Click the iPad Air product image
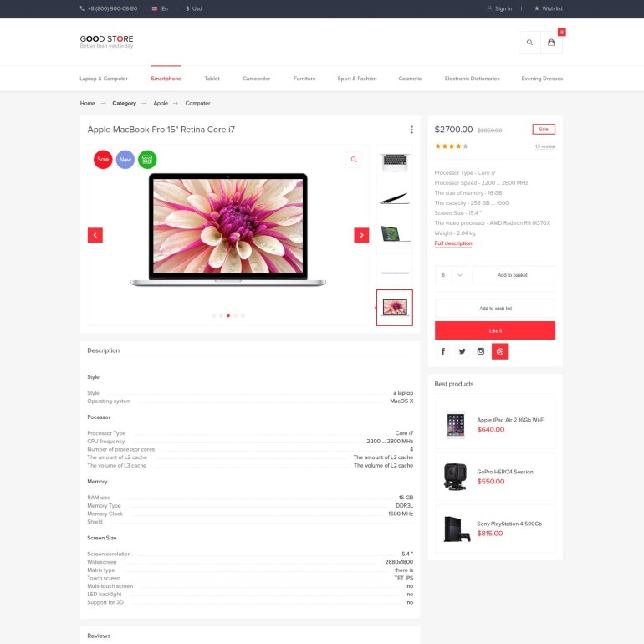Image resolution: width=644 pixels, height=644 pixels. point(456,425)
